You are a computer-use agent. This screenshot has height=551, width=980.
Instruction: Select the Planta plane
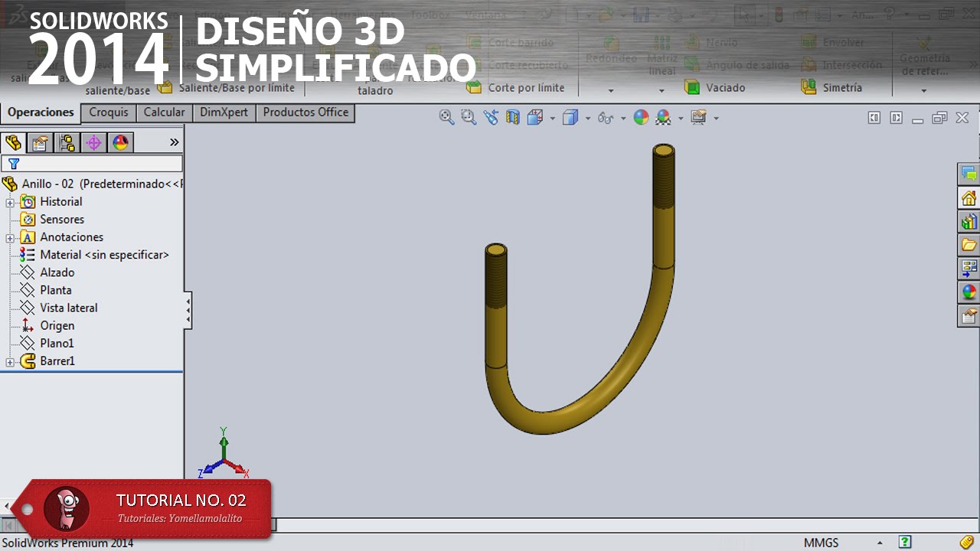[55, 290]
